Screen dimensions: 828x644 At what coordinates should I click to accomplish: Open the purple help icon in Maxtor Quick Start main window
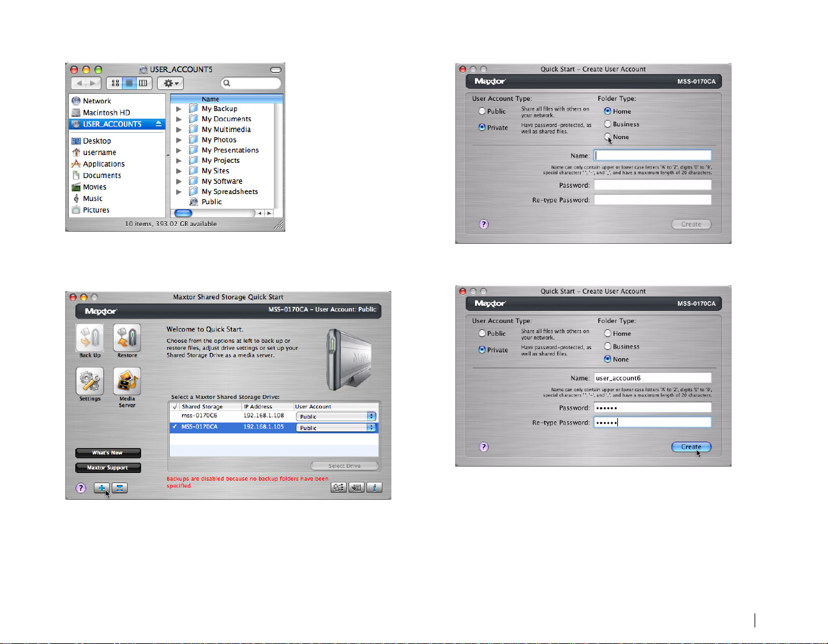point(80,488)
